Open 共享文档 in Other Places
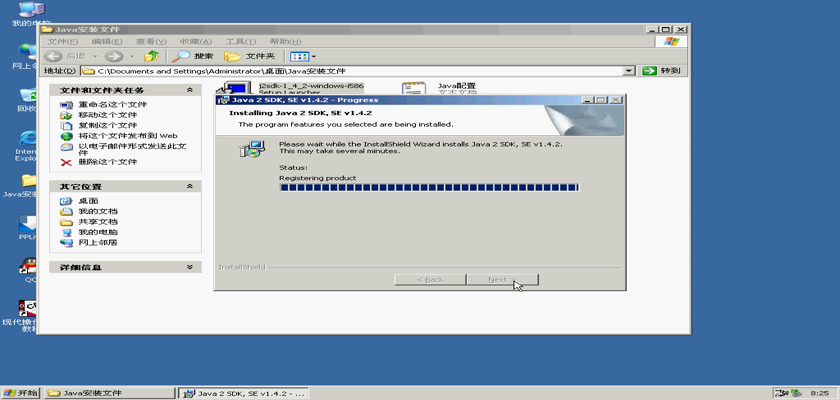Screen dimensions: 840x400 pyautogui.click(x=98, y=222)
